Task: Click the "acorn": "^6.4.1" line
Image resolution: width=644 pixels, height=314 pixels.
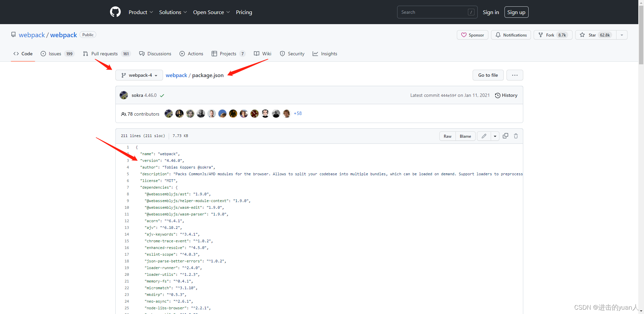Action: [x=164, y=221]
